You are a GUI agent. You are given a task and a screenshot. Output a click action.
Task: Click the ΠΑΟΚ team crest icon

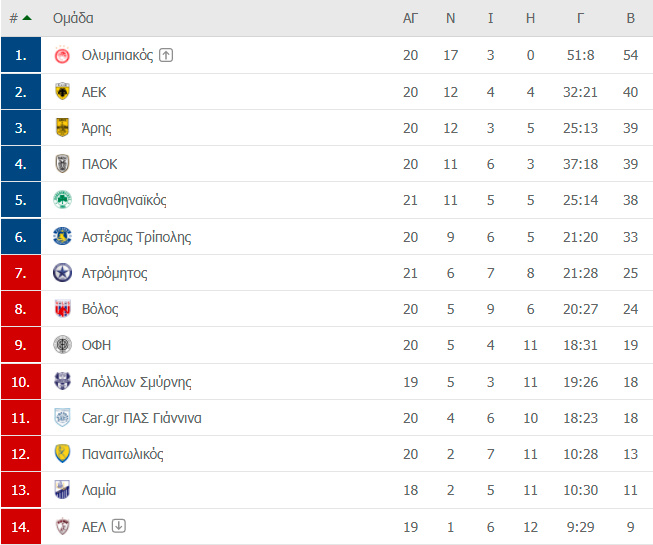62,164
